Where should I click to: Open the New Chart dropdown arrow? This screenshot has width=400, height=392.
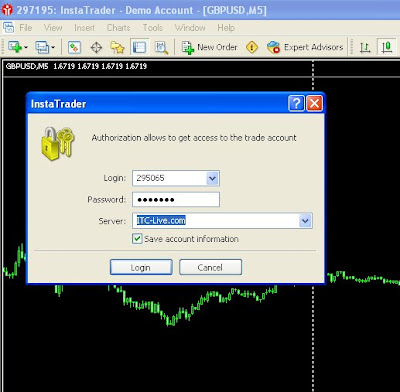26,47
